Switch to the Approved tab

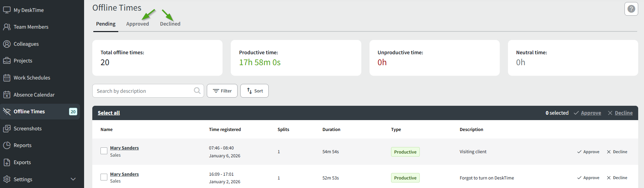click(x=137, y=24)
